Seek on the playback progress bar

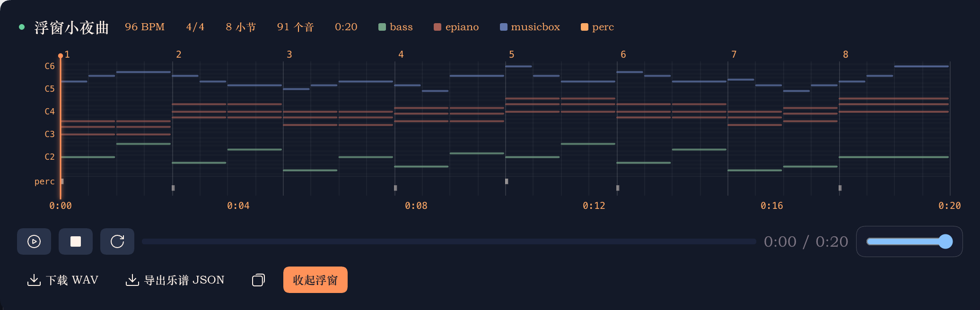point(449,241)
